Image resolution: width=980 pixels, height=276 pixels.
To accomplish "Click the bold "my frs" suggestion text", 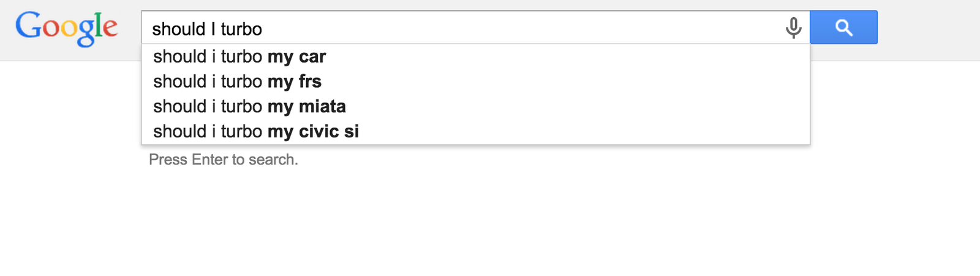I will pyautogui.click(x=295, y=82).
